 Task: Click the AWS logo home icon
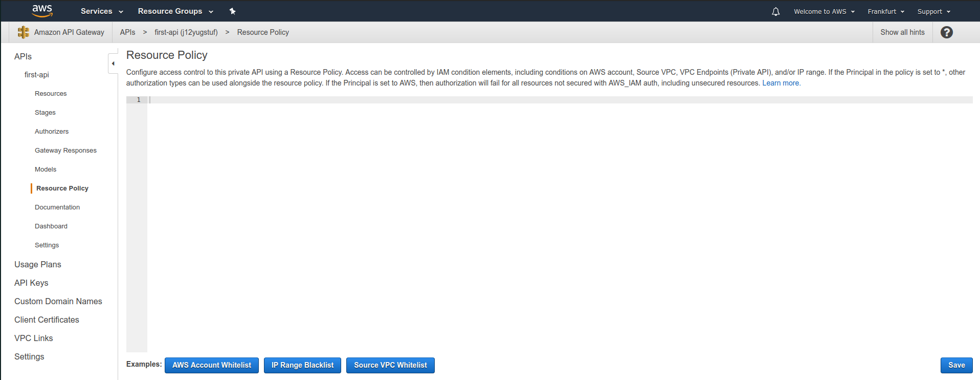(x=42, y=11)
